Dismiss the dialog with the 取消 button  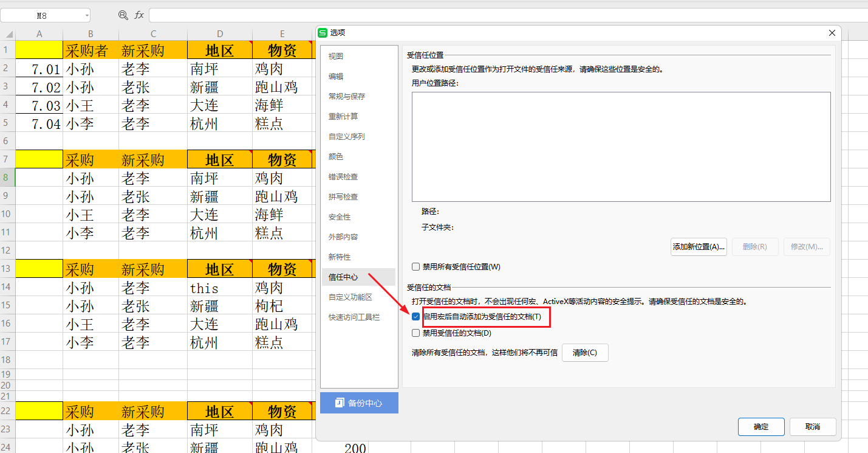(812, 426)
